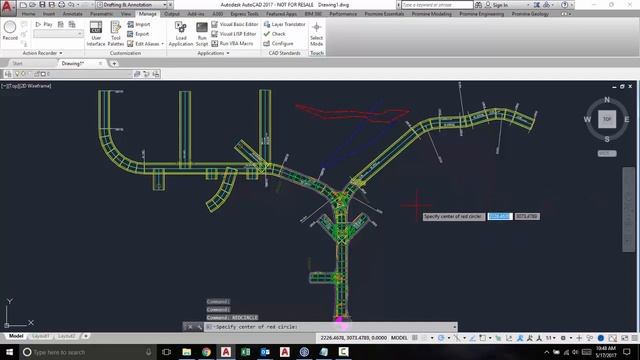Close the command line with X

point(190,327)
